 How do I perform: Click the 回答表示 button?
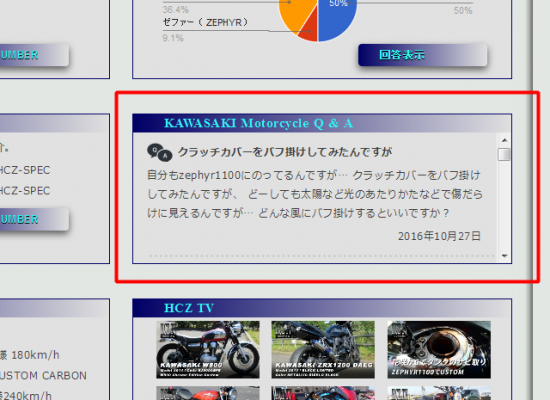click(x=423, y=55)
